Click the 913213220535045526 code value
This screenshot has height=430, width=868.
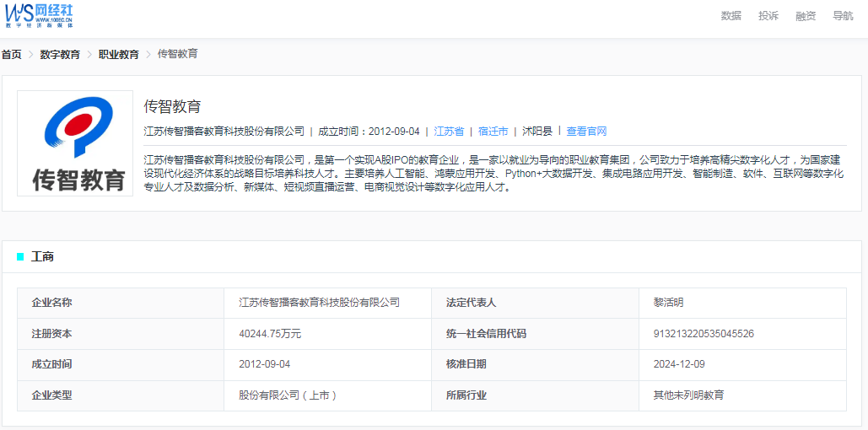pos(704,334)
